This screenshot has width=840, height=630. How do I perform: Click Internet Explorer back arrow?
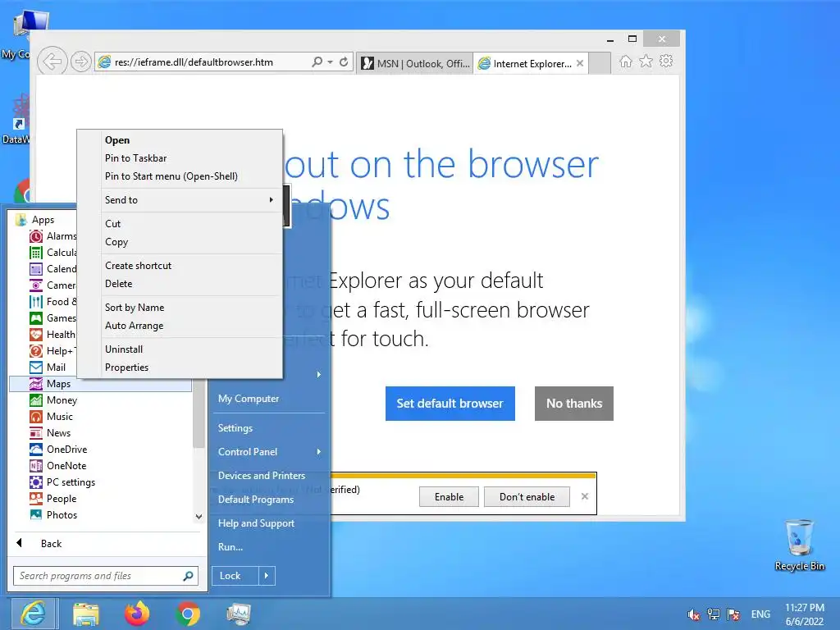coord(52,62)
